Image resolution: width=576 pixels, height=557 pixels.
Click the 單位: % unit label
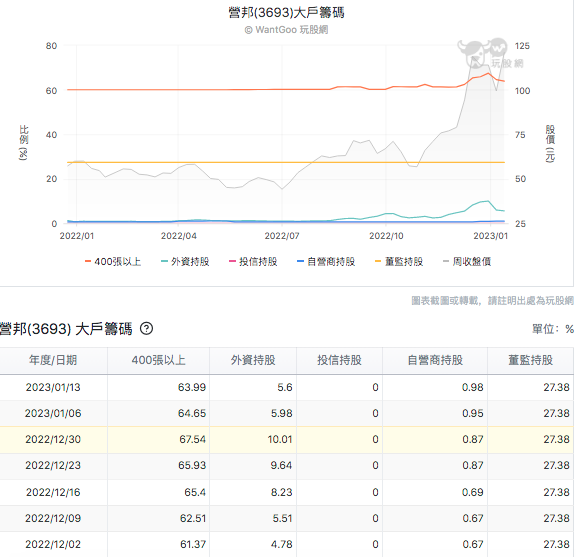pos(553,329)
